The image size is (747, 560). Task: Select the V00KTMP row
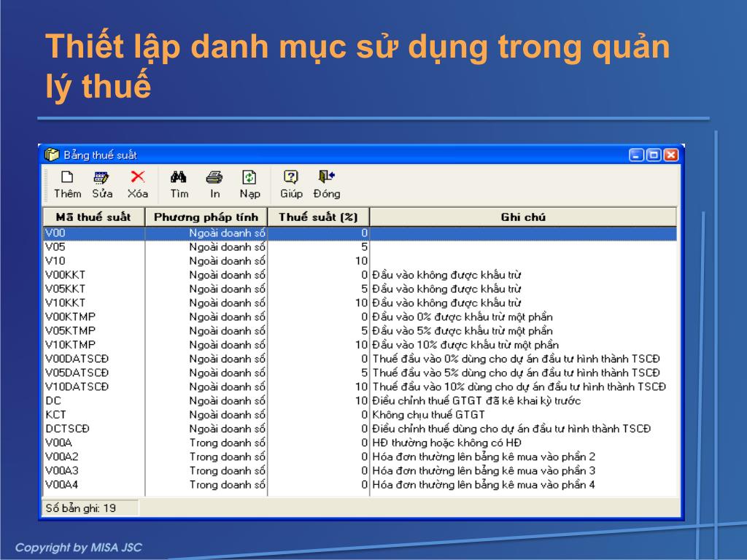360,316
